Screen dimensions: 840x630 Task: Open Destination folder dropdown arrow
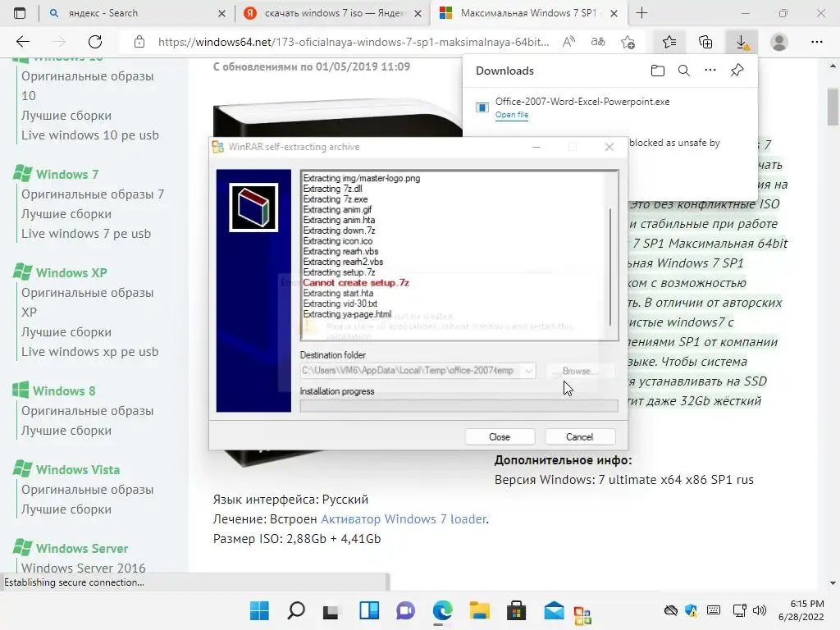pos(528,371)
